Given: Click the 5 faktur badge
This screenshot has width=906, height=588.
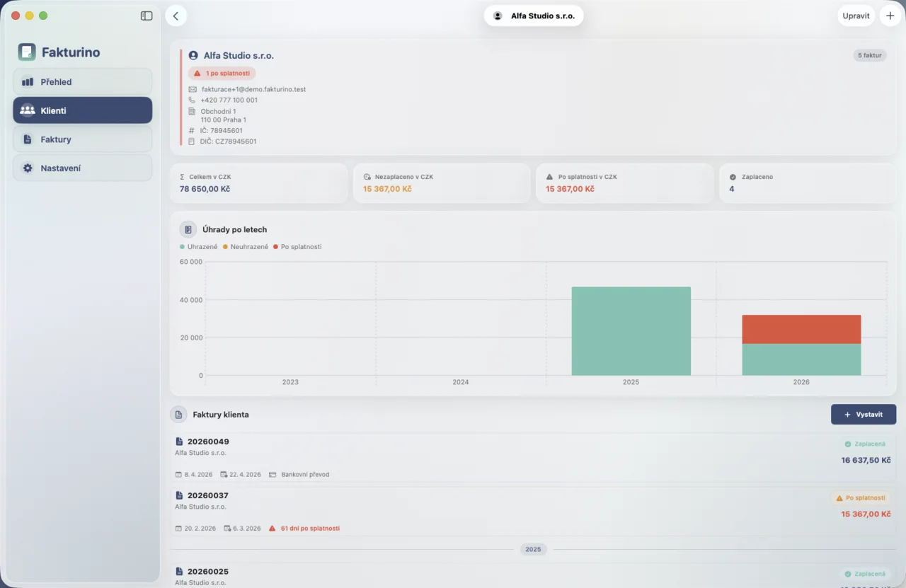Looking at the screenshot, I should tap(870, 55).
